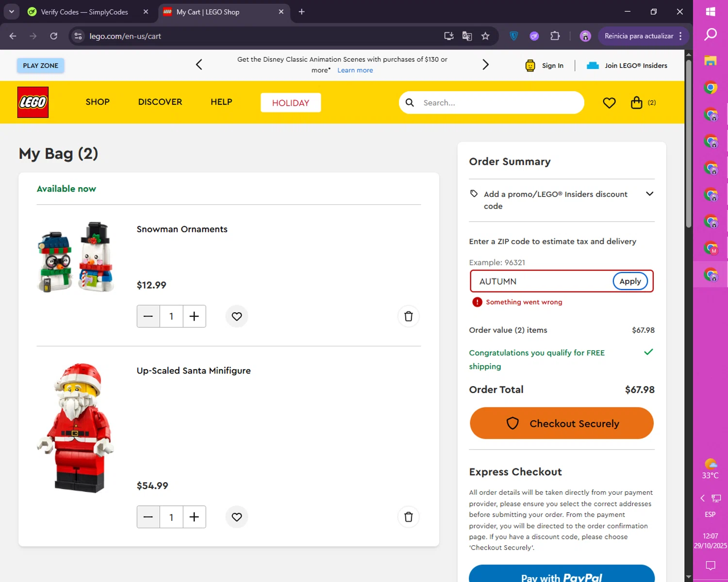
Task: Open the browser extensions puzzle icon
Action: coord(555,36)
